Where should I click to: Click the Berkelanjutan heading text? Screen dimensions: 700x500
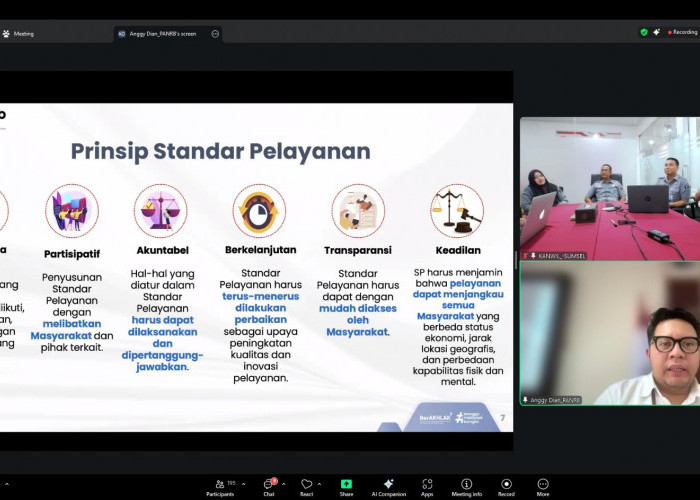click(x=261, y=250)
